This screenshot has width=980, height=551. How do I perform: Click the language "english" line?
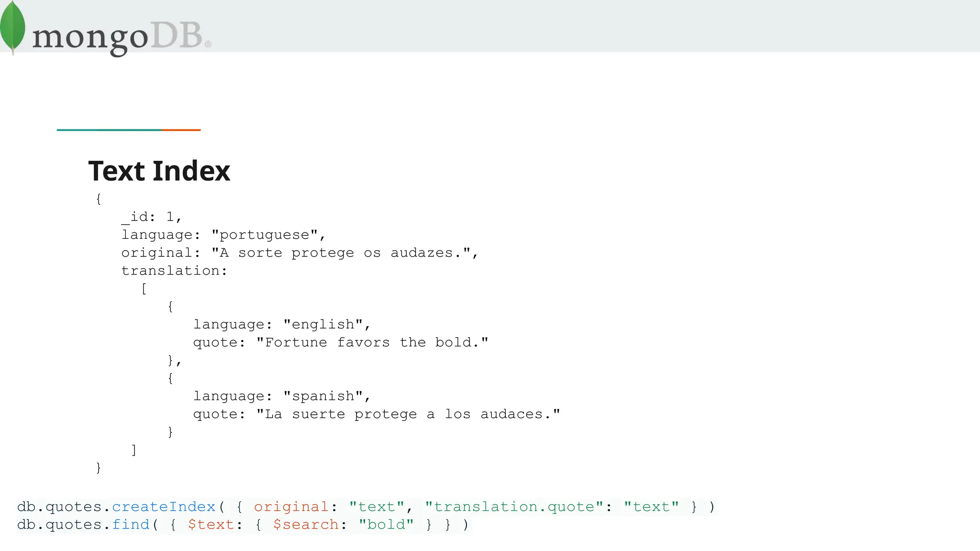tap(282, 325)
